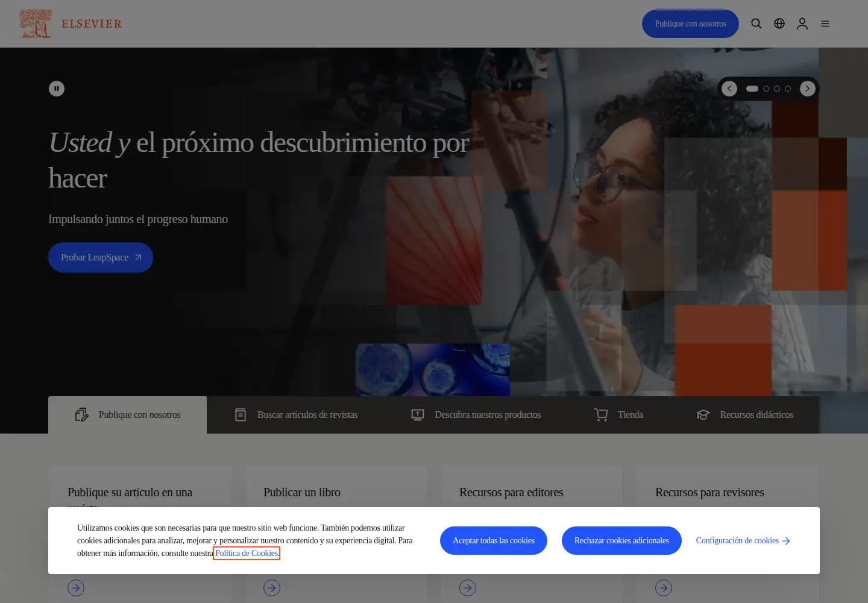This screenshot has height=603, width=868.
Task: Switch to Recursos didácticos tab
Action: tap(744, 415)
